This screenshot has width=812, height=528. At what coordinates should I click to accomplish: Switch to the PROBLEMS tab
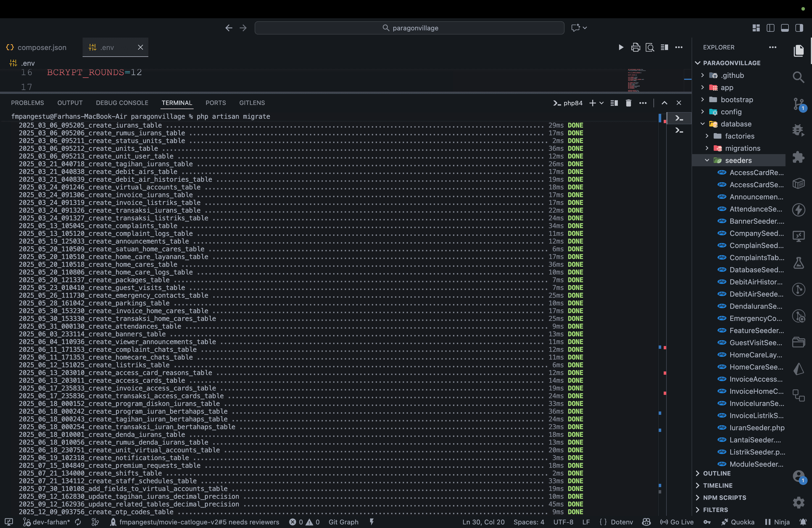point(27,103)
